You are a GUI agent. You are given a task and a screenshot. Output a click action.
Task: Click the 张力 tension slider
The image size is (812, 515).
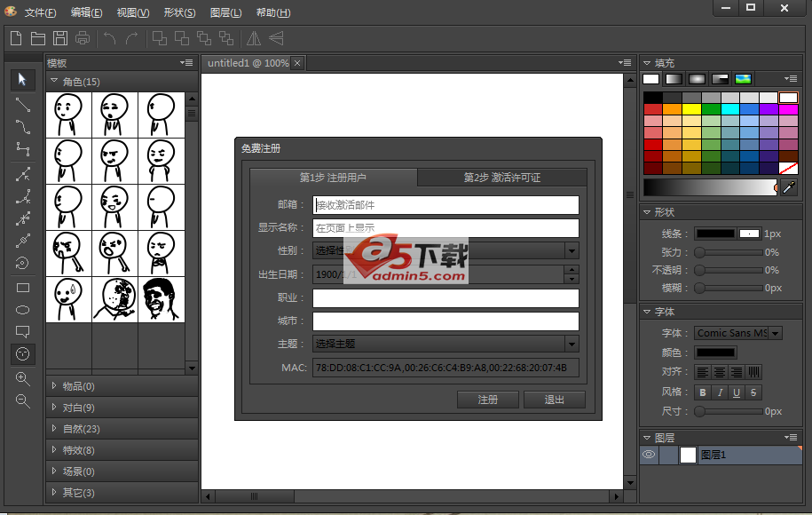pyautogui.click(x=728, y=252)
